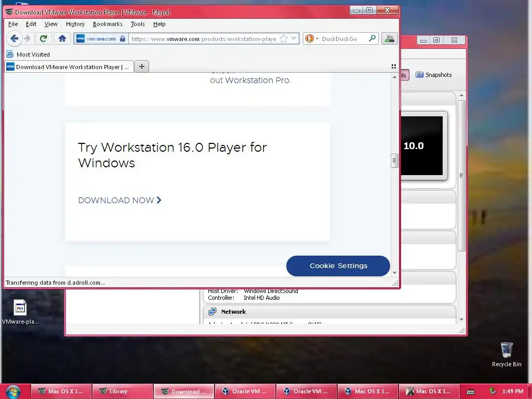The height and width of the screenshot is (399, 532).
Task: Open the Tools menu
Action: 137,24
